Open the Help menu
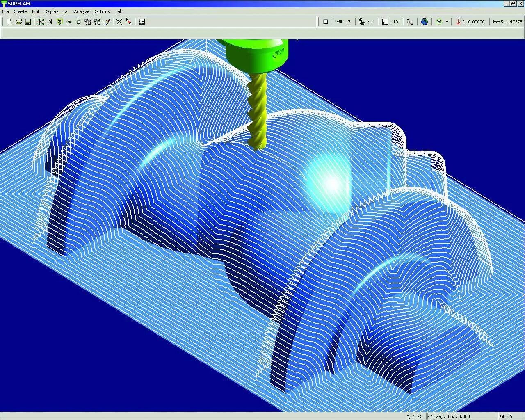The width and height of the screenshot is (525, 420). point(119,11)
